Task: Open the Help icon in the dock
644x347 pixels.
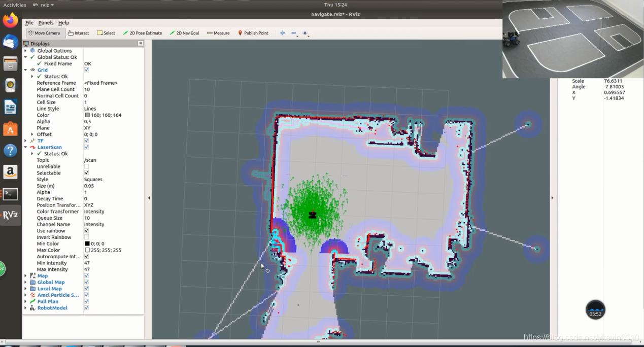Action: point(10,151)
